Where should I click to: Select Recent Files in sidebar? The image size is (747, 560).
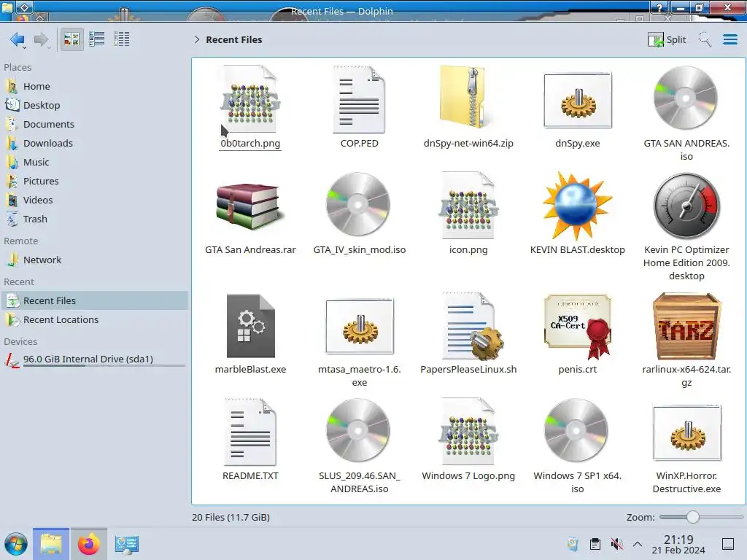tap(95, 300)
